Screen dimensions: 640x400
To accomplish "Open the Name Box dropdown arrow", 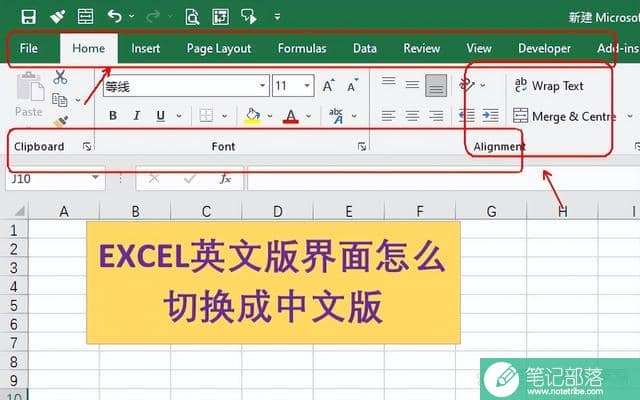I will pyautogui.click(x=95, y=178).
